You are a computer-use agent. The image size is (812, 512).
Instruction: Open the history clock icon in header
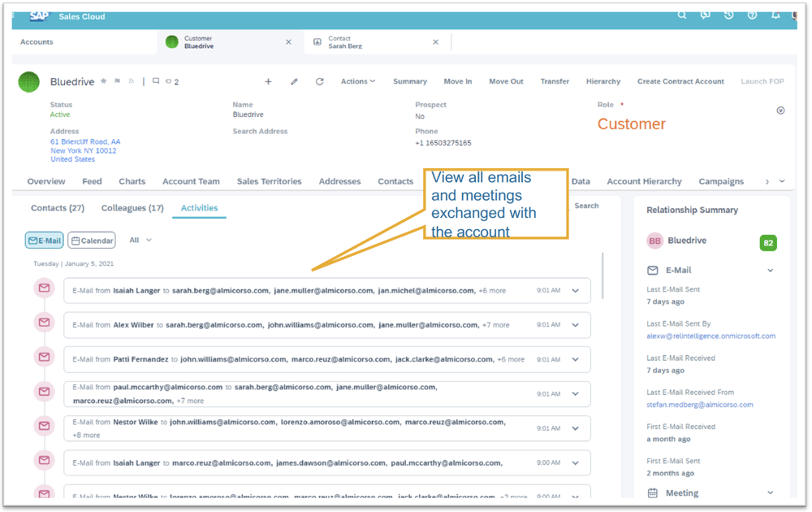click(728, 15)
